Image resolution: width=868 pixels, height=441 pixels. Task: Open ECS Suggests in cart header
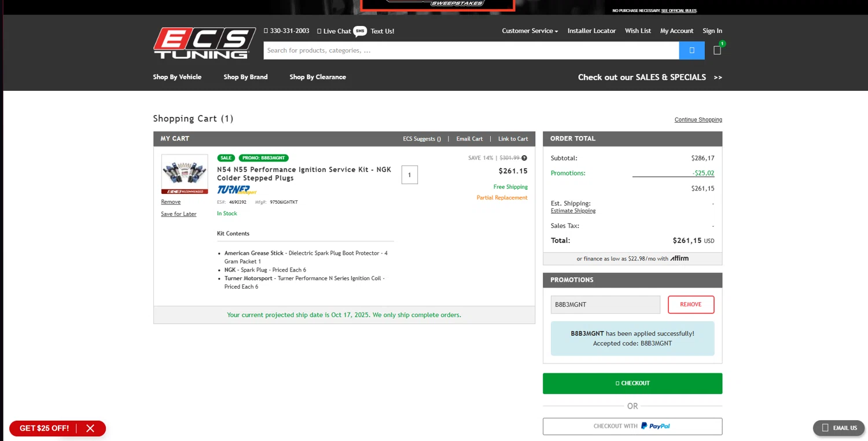422,139
